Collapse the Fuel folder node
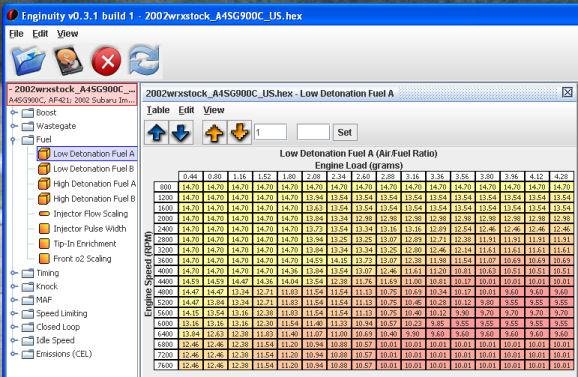Viewport: 578px width, 377px height. [14, 140]
